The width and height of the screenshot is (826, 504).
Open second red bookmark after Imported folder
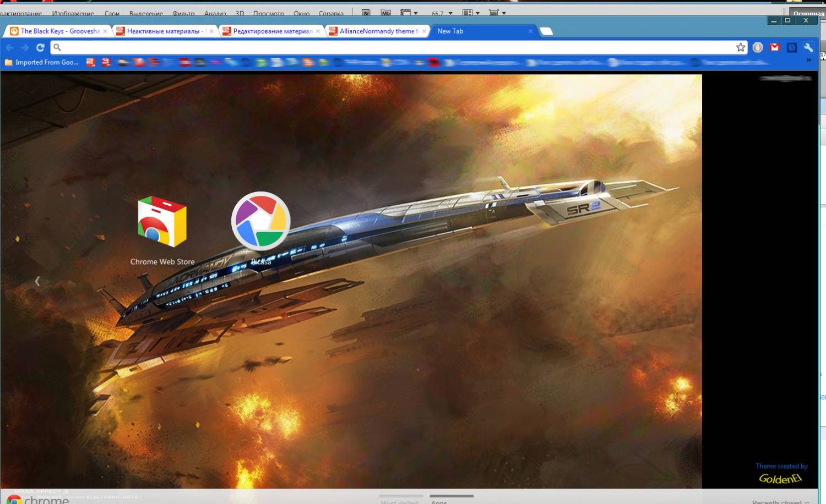(x=106, y=62)
